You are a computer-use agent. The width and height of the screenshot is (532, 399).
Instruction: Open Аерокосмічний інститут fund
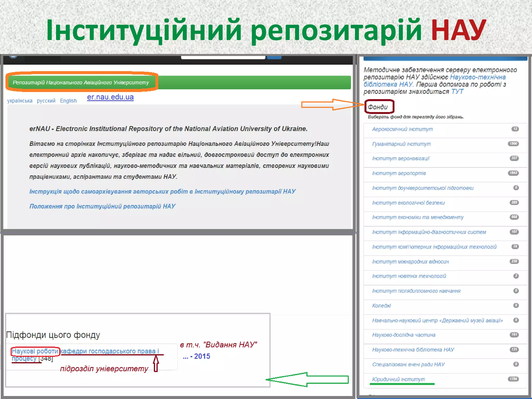click(402, 129)
